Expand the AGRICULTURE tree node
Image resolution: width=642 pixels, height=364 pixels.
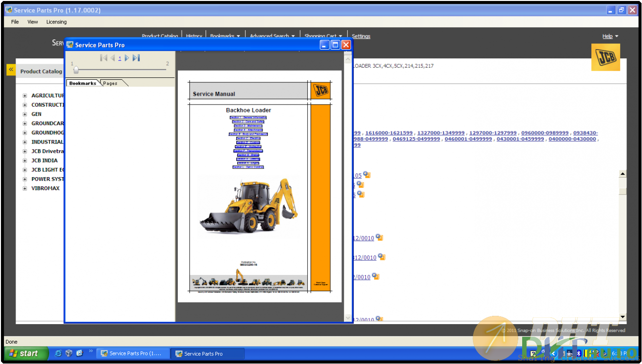25,96
